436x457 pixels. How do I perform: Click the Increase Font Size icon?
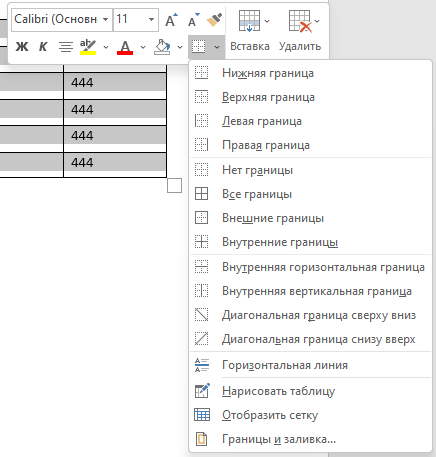171,20
